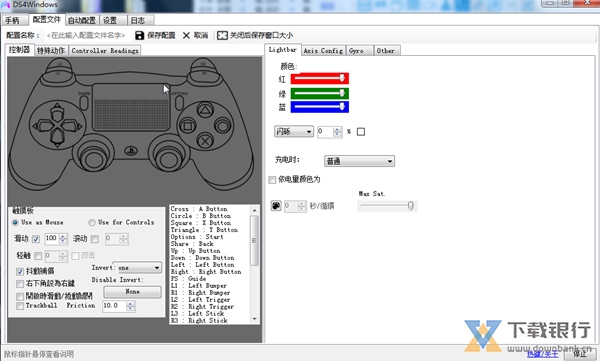Open the Axis Config tab

[323, 51]
